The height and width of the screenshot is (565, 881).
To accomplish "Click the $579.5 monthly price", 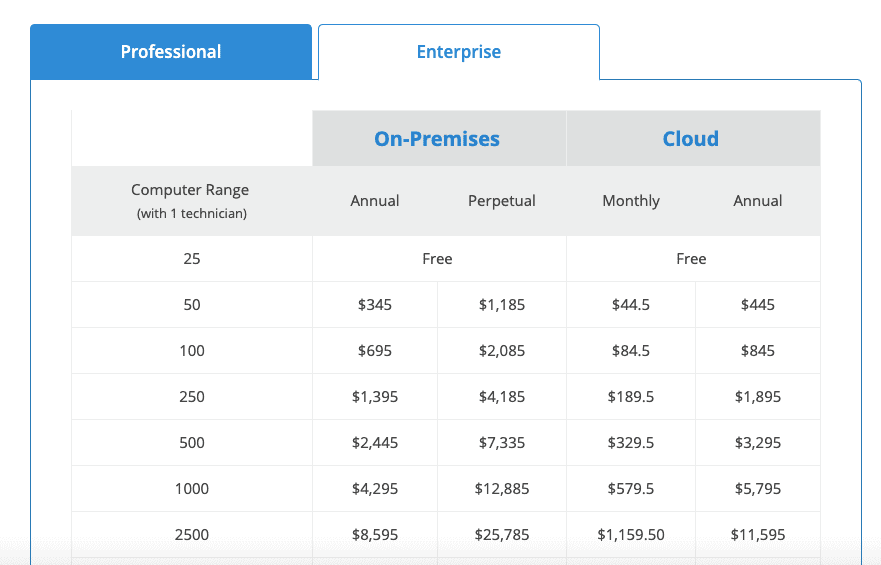I will point(631,489).
